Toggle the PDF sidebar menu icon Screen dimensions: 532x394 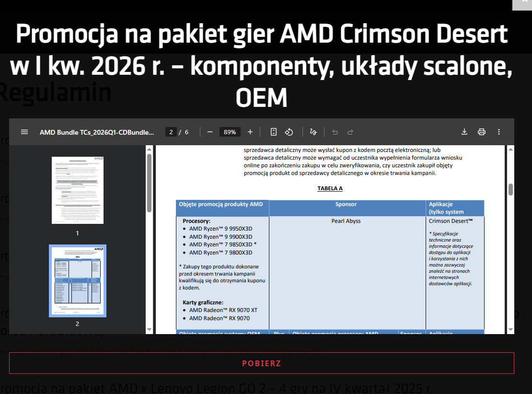pos(24,132)
